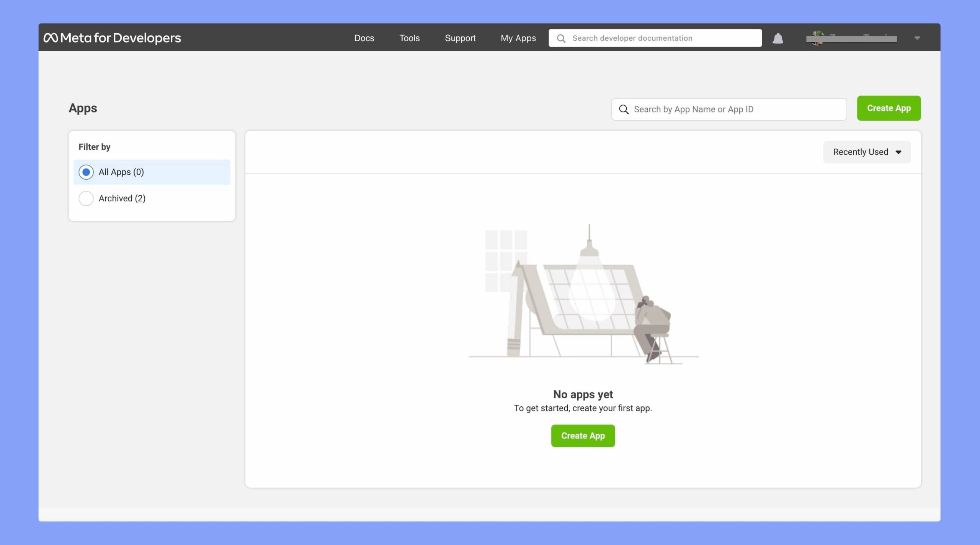Click the filter radio button icon for All Apps
Screen dimensions: 980x545
click(86, 172)
